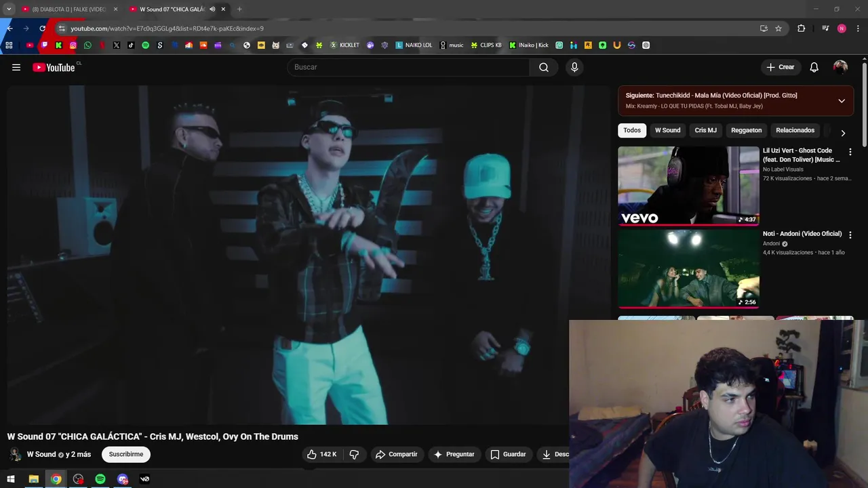Open the Windows Start menu
The height and width of the screenshot is (488, 868).
click(11, 479)
